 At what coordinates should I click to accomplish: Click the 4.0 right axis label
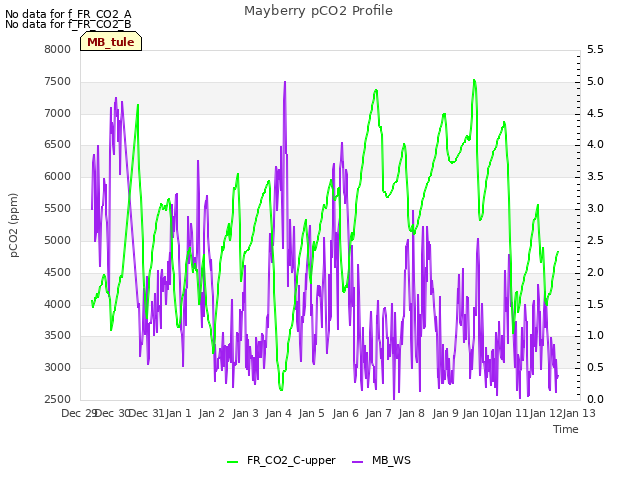595,145
